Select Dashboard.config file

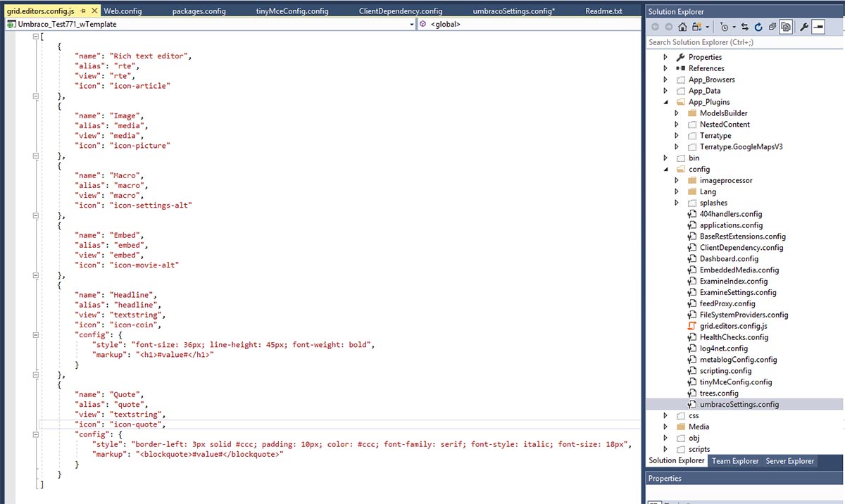click(x=729, y=259)
